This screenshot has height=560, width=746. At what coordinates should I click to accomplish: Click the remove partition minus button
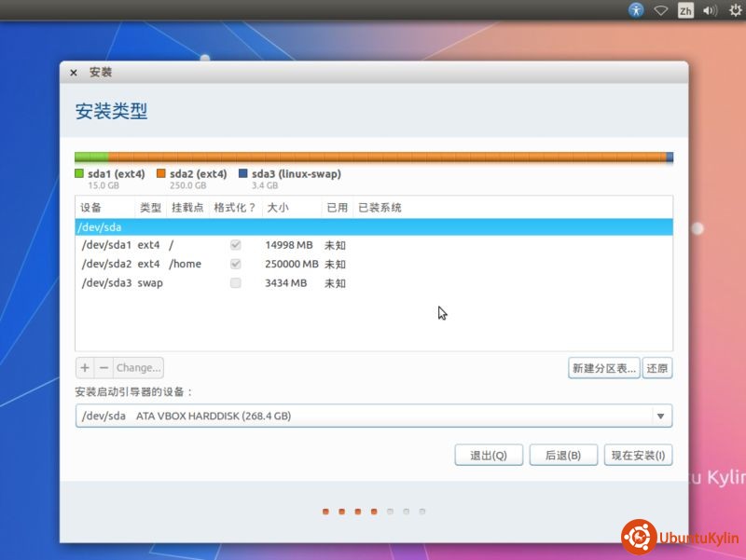pyautogui.click(x=104, y=368)
